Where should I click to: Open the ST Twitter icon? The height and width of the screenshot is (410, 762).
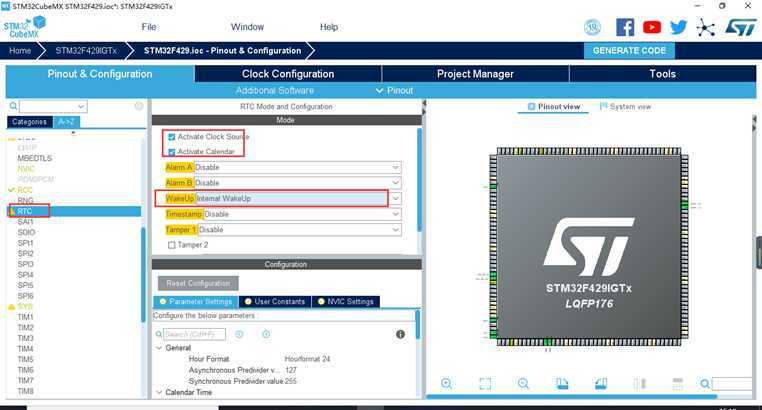pyautogui.click(x=678, y=27)
